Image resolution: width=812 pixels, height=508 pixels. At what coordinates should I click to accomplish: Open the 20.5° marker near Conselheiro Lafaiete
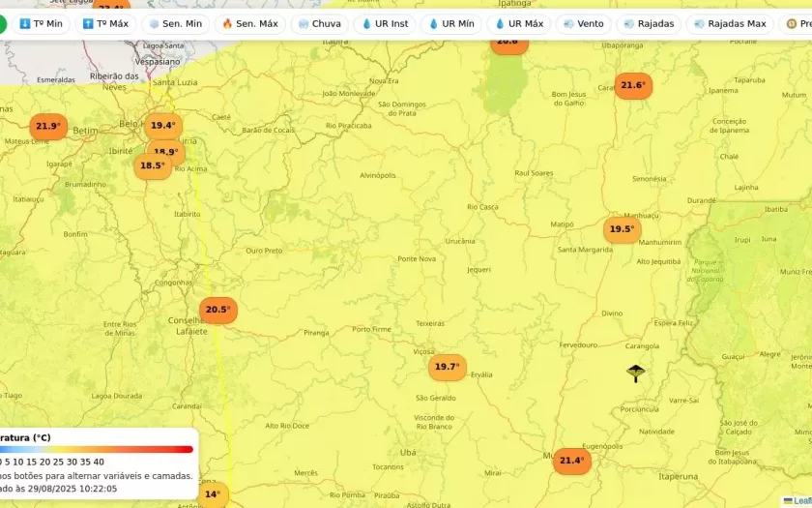coord(217,310)
